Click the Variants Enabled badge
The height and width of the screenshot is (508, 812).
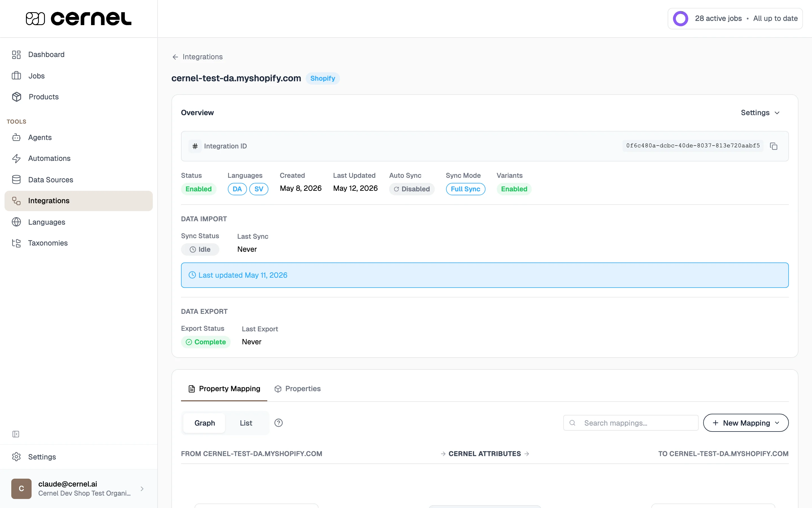pyautogui.click(x=514, y=189)
